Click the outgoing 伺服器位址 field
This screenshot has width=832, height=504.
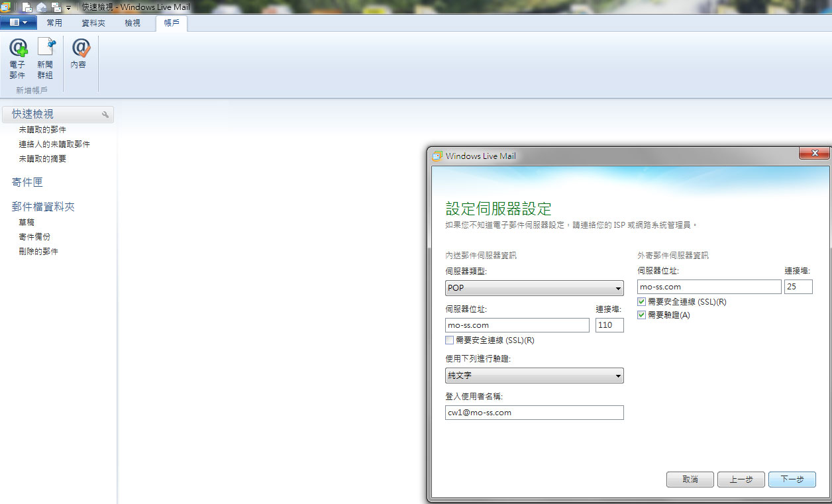pyautogui.click(x=709, y=287)
